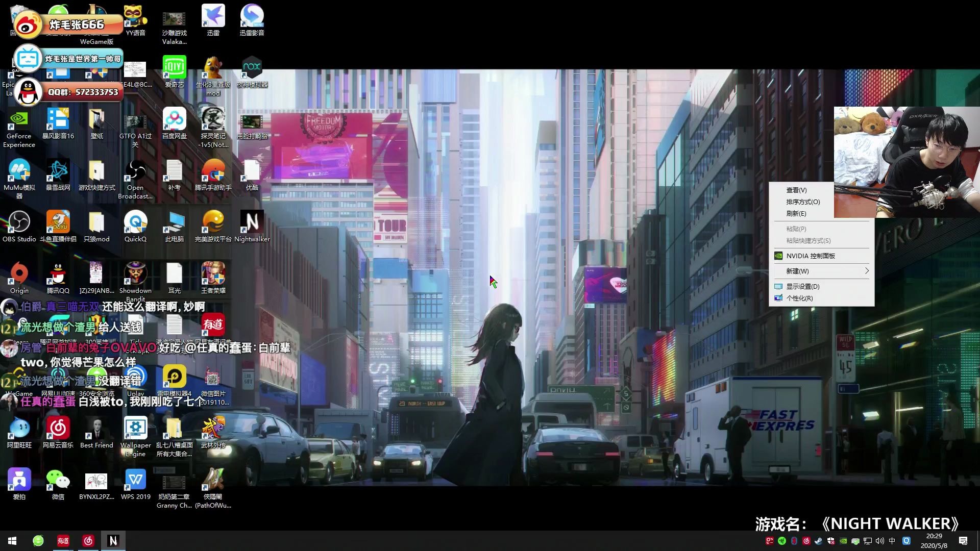Open the 阿里旺旺 desktop icon
This screenshot has width=980, height=551.
(19, 433)
